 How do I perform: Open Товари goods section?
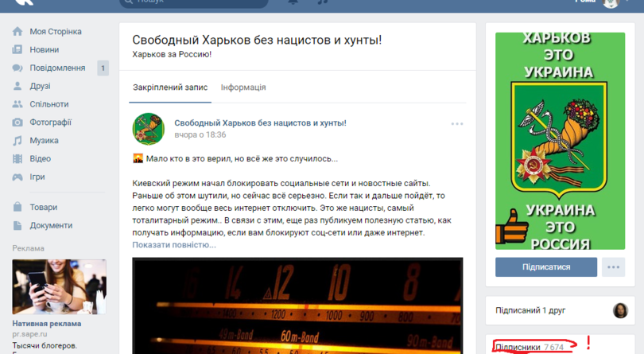point(43,207)
